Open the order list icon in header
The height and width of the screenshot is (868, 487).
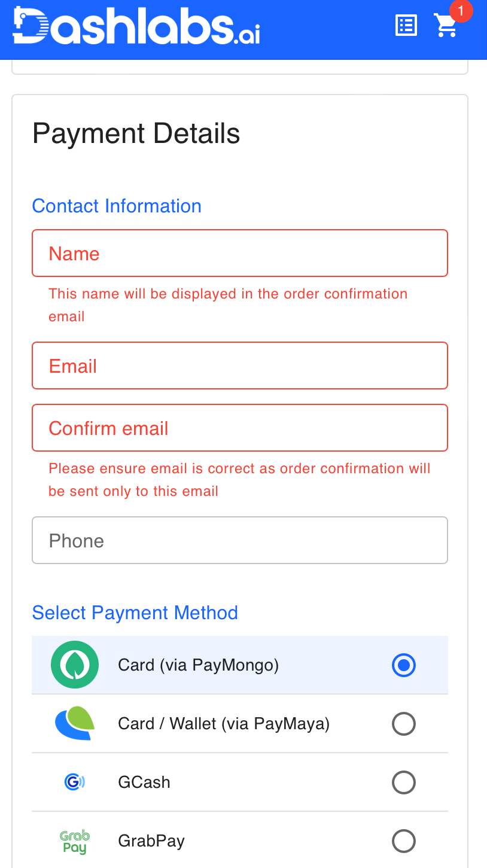point(406,26)
